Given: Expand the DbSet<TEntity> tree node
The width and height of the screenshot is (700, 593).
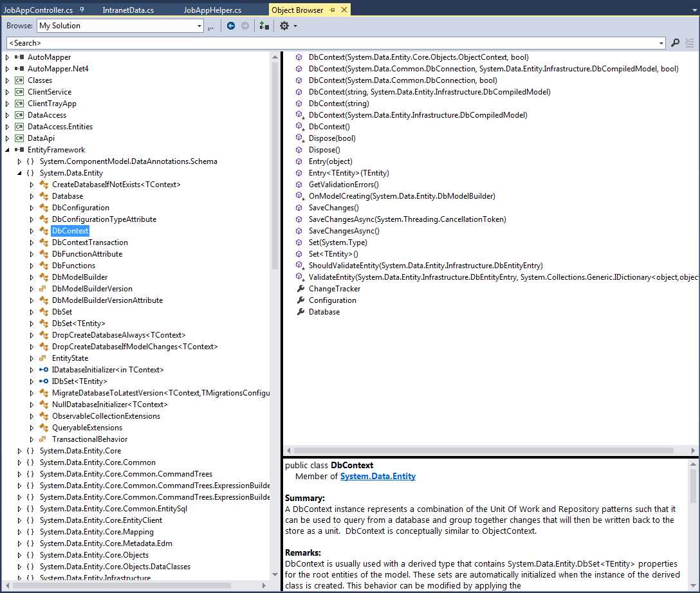Looking at the screenshot, I should coord(31,324).
